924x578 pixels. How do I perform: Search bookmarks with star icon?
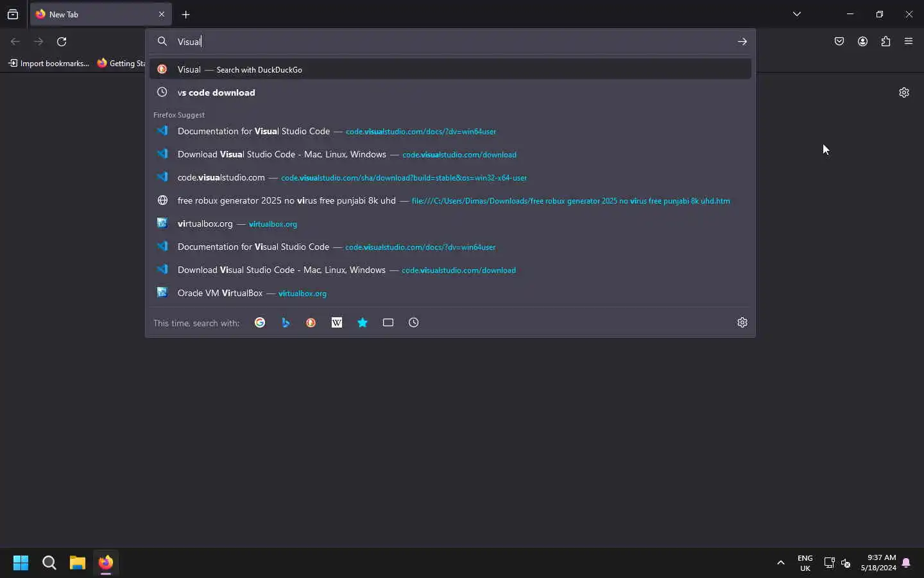pos(363,322)
